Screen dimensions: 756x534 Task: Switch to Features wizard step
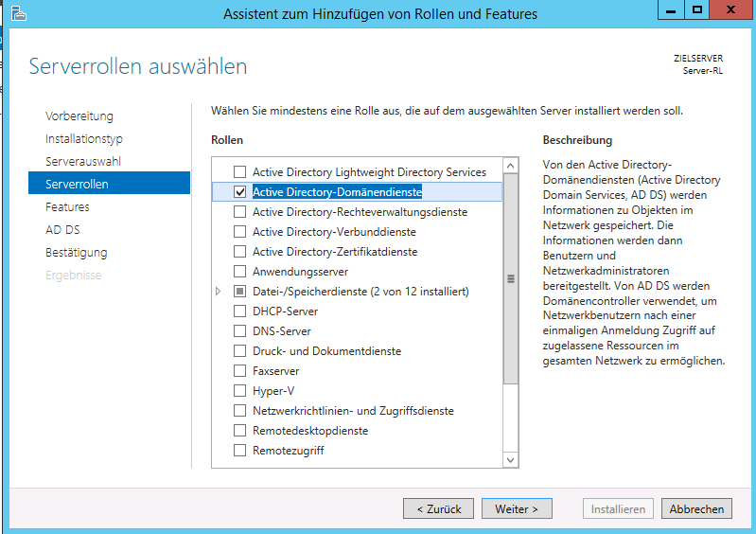pos(67,207)
